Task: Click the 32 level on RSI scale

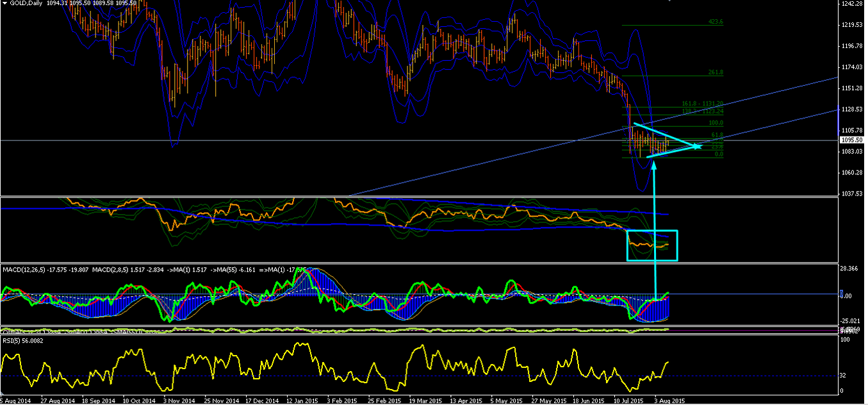Action: pos(843,376)
